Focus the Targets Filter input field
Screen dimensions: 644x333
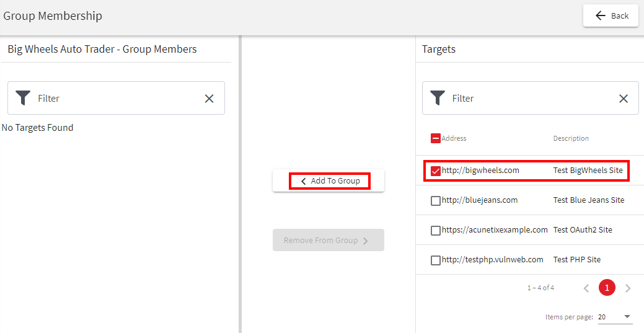tap(530, 98)
